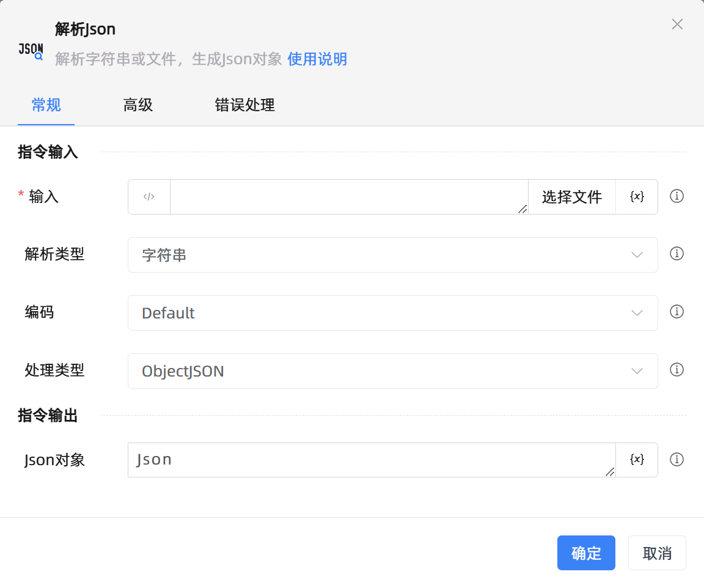Open the 处理类型 dropdown showing ObjectJSON
The image size is (704, 588).
(x=392, y=370)
